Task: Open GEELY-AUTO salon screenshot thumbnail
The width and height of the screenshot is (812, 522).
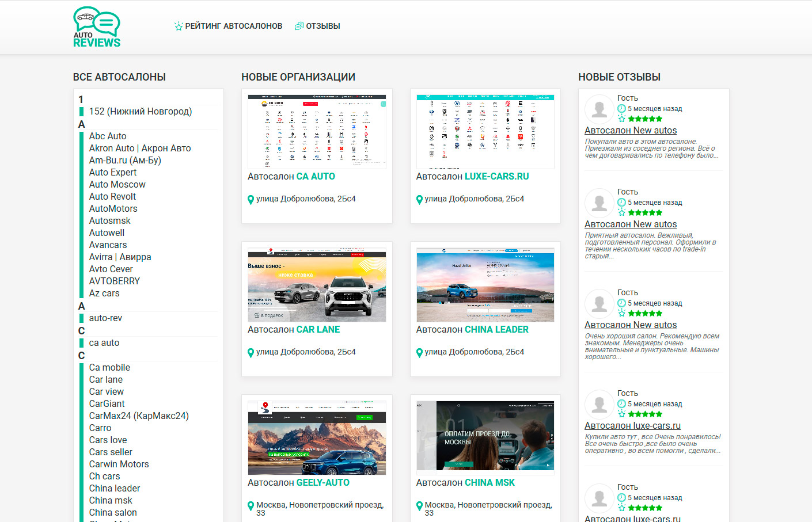Action: [x=317, y=438]
